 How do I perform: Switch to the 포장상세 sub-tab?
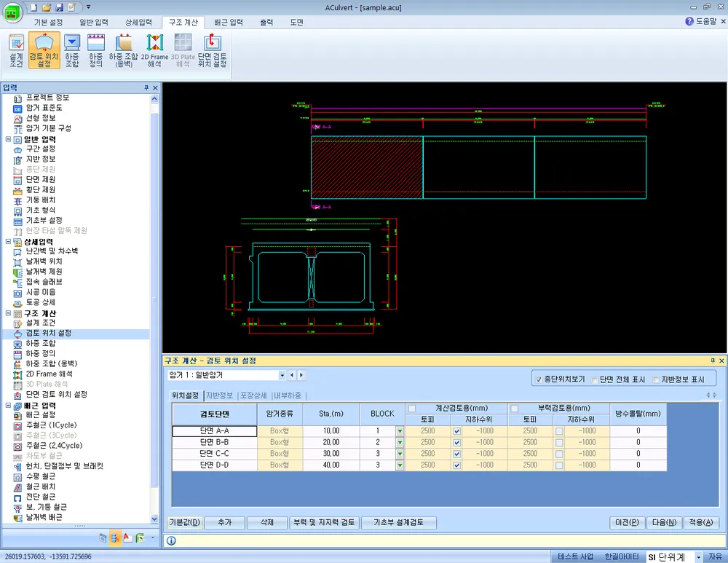click(253, 395)
